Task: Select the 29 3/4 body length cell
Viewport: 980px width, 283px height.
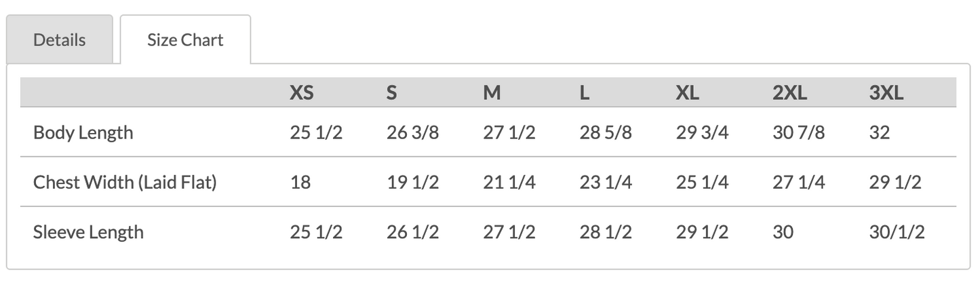Action: (702, 132)
